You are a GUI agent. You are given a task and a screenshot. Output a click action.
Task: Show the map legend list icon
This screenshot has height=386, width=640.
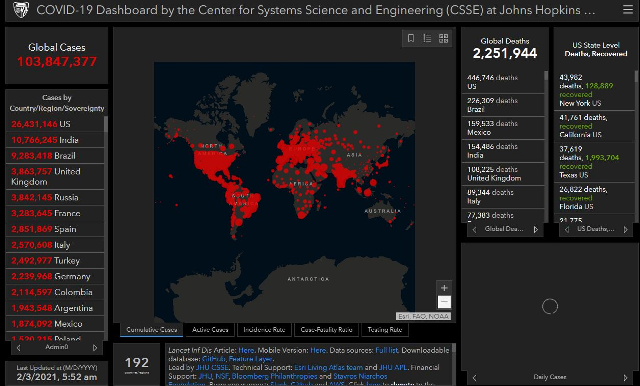(x=427, y=38)
